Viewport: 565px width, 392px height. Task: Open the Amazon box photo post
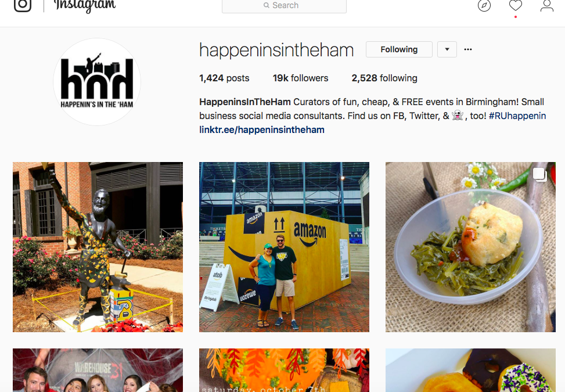(284, 247)
